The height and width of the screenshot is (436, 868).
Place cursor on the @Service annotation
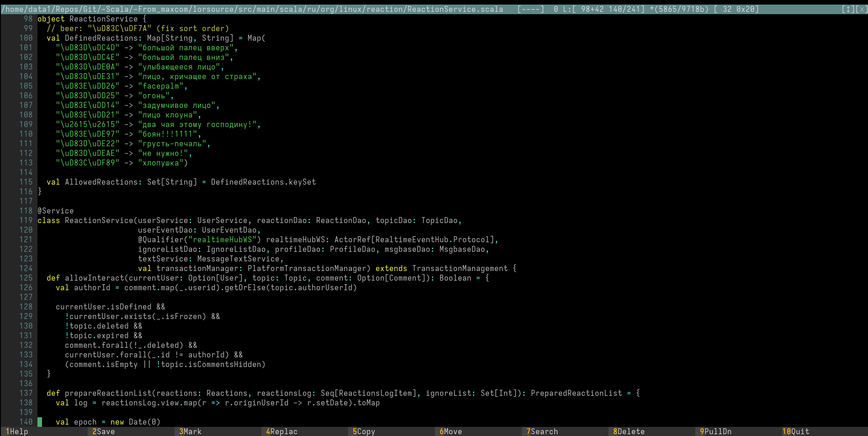point(55,211)
